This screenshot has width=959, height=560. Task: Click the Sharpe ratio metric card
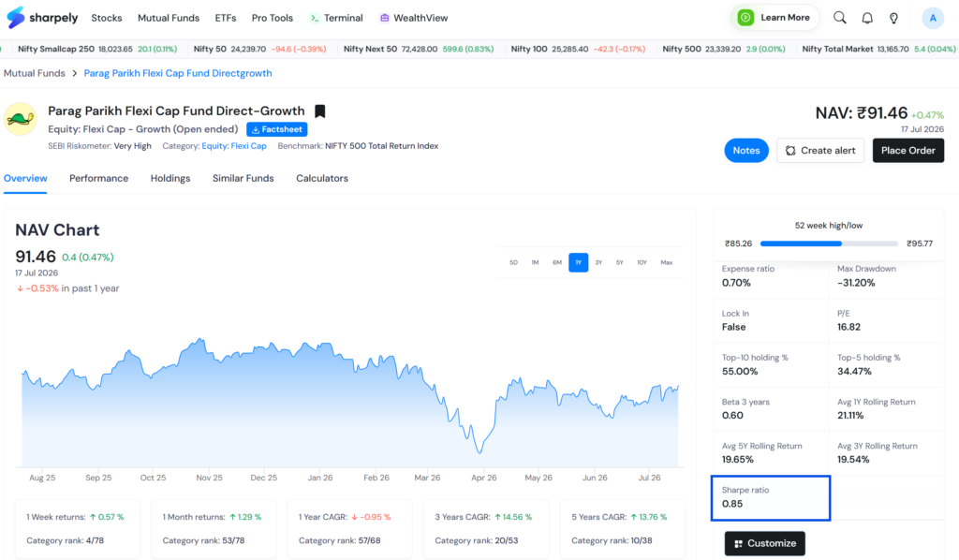pyautogui.click(x=771, y=497)
